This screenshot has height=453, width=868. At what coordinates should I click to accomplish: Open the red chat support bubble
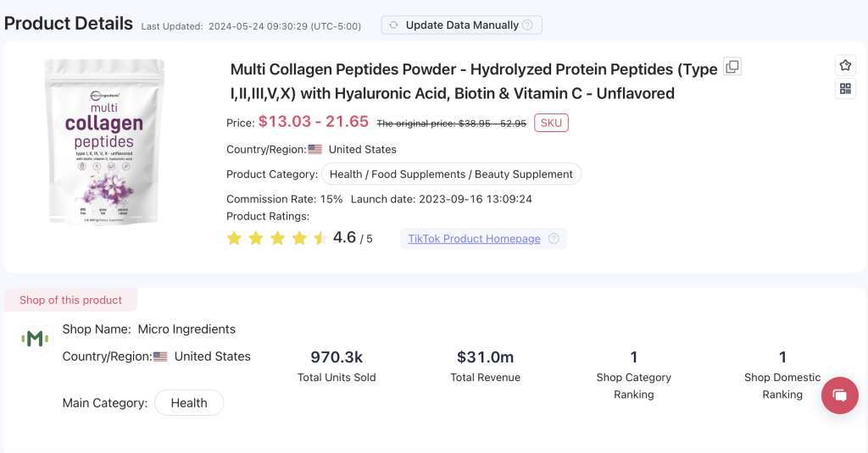[x=839, y=395]
